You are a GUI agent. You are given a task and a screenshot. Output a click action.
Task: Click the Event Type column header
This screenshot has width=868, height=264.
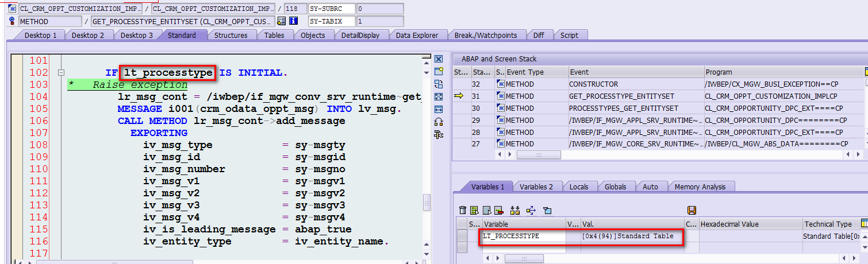click(536, 72)
